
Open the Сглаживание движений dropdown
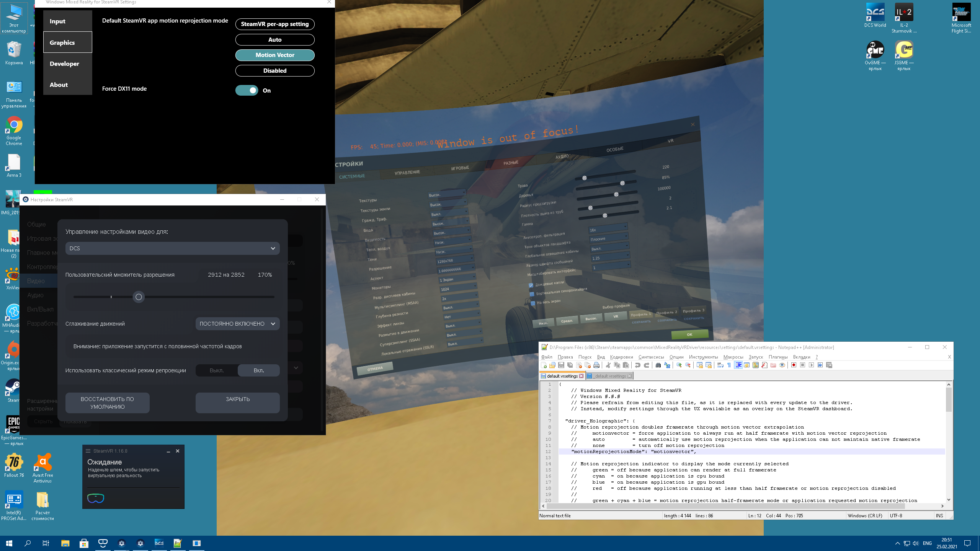(237, 324)
